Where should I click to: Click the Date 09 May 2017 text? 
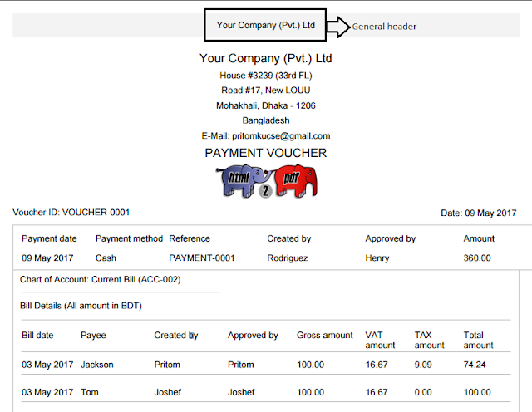pos(479,213)
